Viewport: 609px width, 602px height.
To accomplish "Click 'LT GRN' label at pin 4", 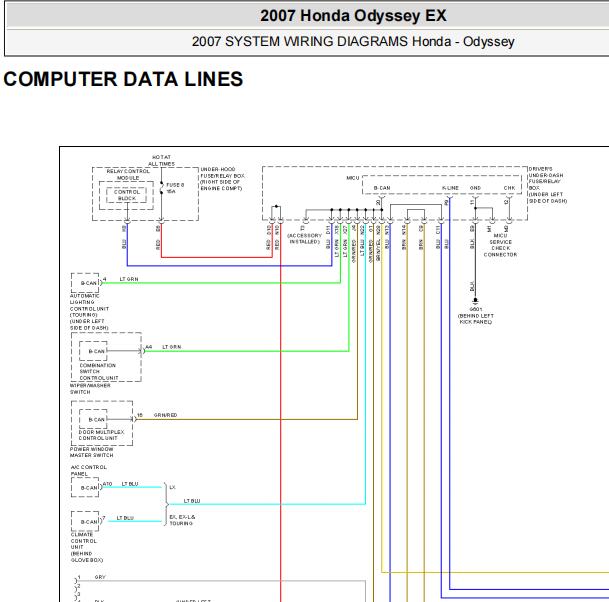I will pyautogui.click(x=129, y=279).
